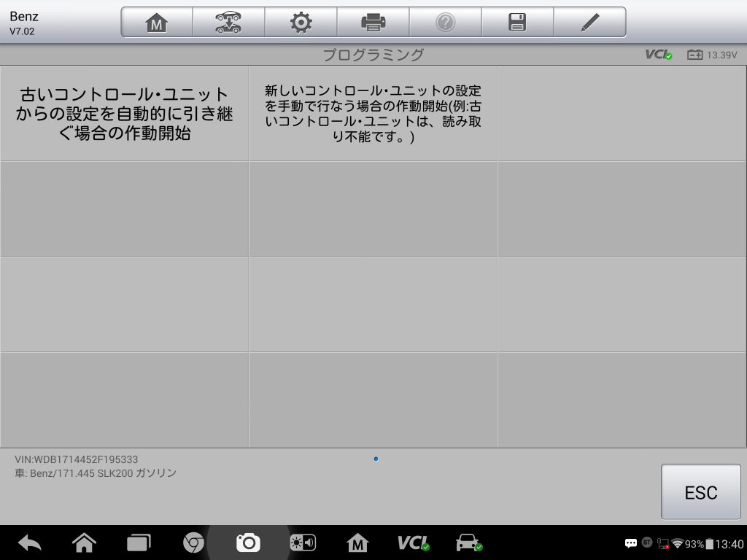Open the vehicle icon in bottom bar

tap(468, 542)
